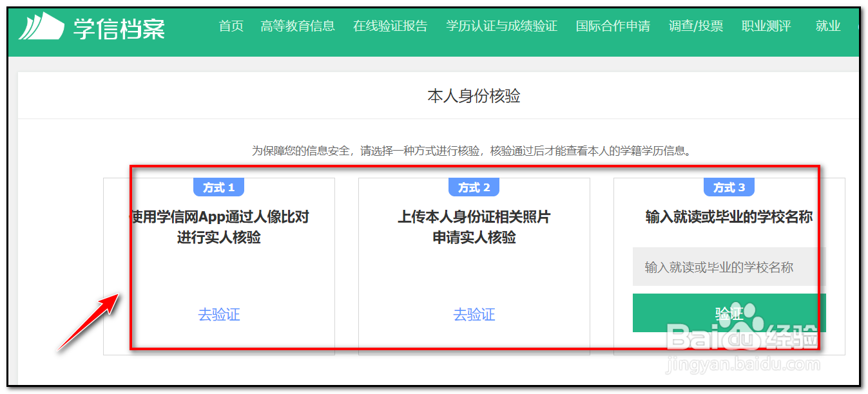
Task: Click 去验证 under 方式1
Action: point(218,315)
